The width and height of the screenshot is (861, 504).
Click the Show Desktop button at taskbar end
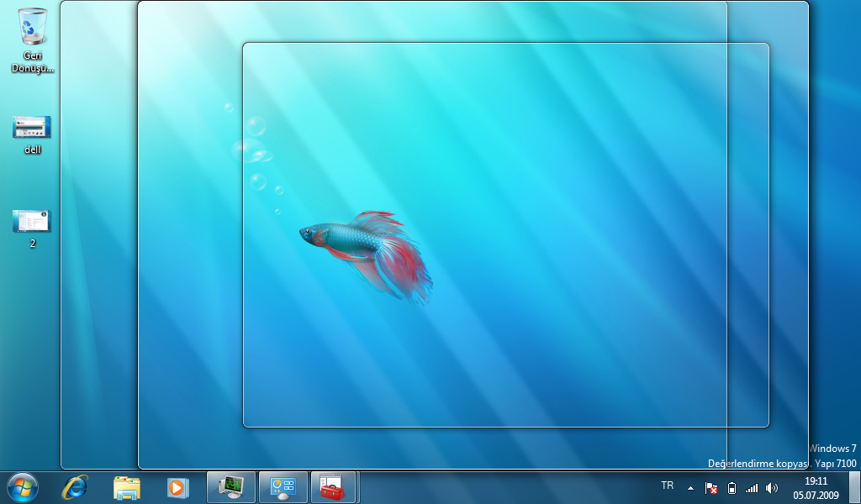coord(855,487)
